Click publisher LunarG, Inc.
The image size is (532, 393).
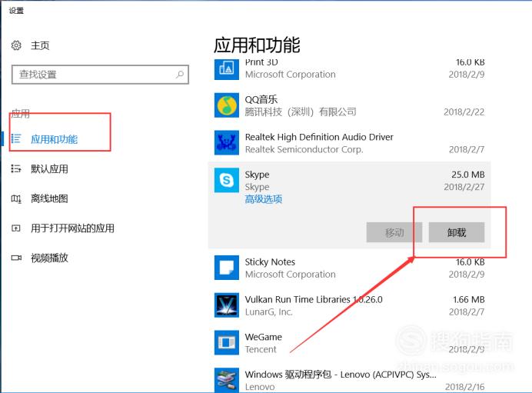point(269,312)
